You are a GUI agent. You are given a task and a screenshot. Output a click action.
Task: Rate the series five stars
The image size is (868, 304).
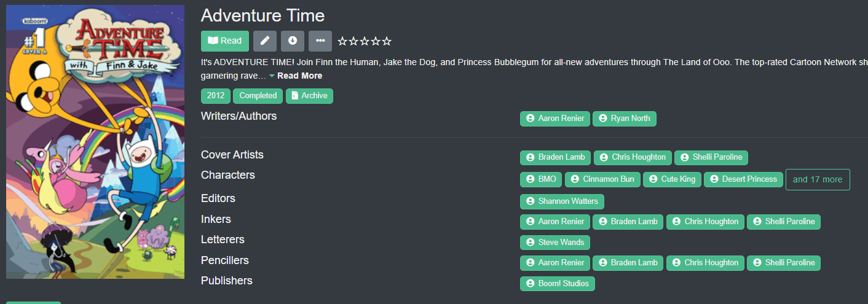[387, 41]
